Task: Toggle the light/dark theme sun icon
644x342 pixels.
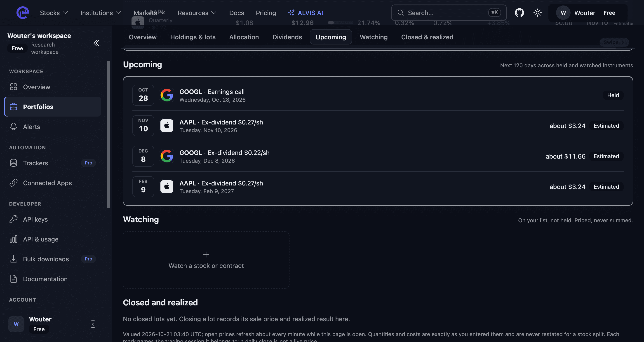Action: coord(537,12)
